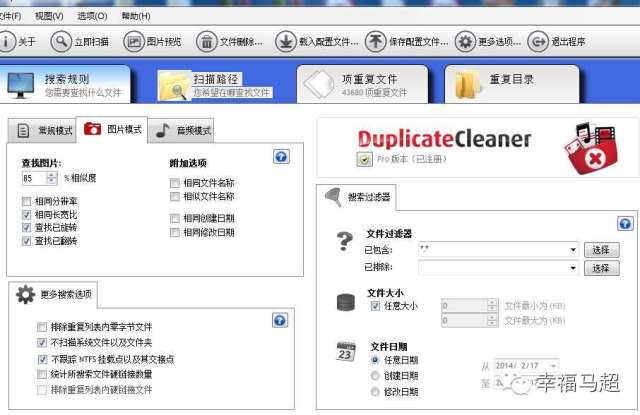Click 退出程序 exit icon
The image size is (640, 415).
tap(538, 42)
